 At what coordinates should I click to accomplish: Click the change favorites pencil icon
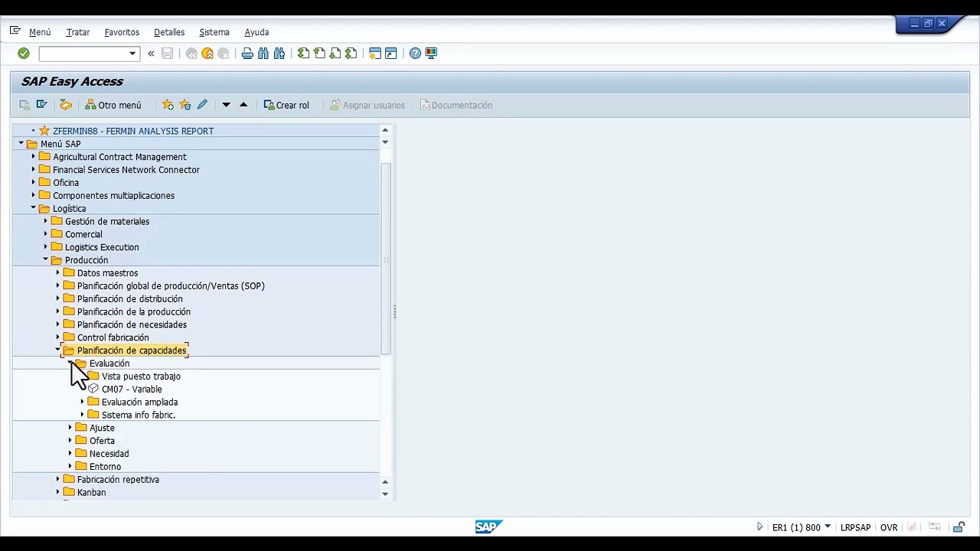pyautogui.click(x=202, y=105)
